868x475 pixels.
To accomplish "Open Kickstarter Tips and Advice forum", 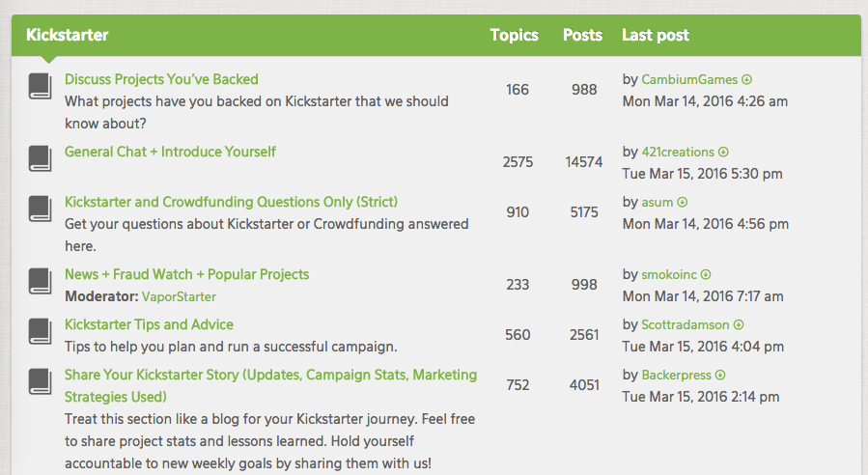I will coord(149,324).
